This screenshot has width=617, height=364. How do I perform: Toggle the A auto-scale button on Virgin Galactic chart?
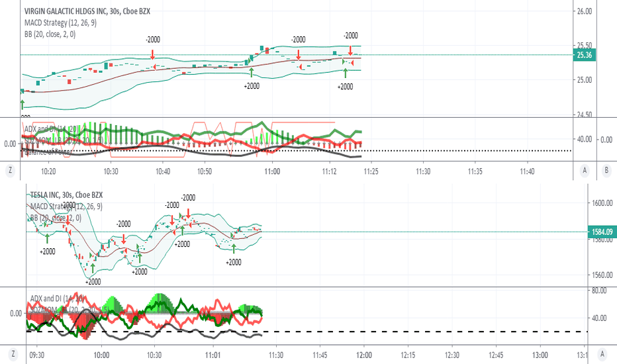click(585, 170)
